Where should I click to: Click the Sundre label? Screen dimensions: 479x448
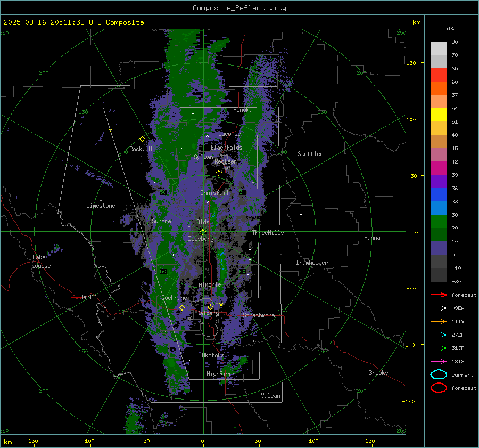(161, 221)
